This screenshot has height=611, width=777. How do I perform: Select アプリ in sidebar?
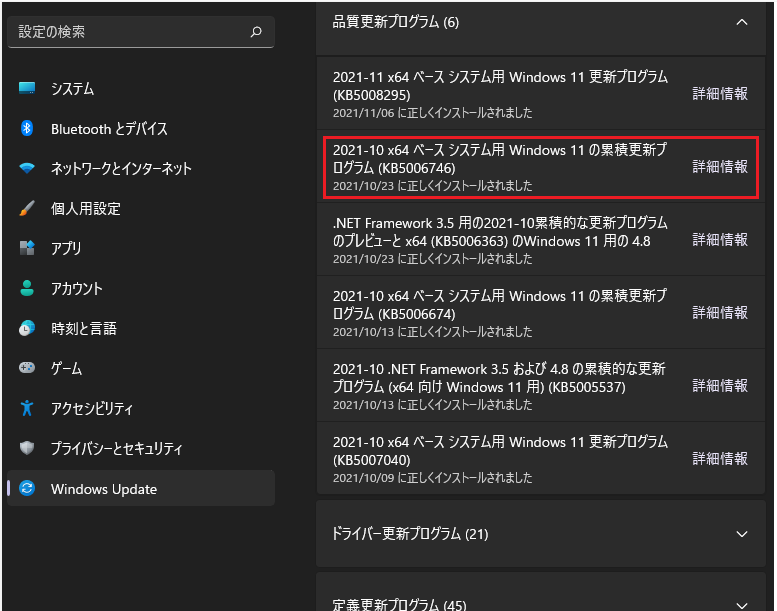pos(141,248)
